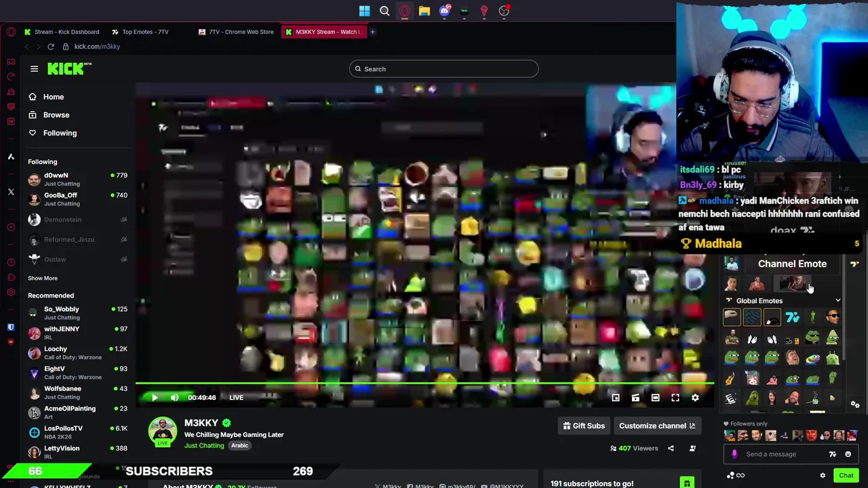Open LosPollosTV recommended channel
868x488 pixels.
pyautogui.click(x=77, y=432)
